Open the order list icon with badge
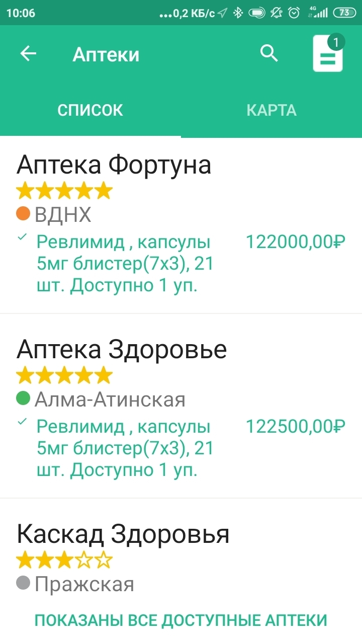362x644 pixels. 328,54
